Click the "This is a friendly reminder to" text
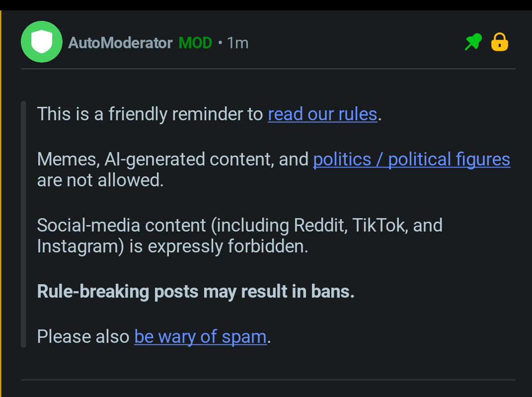Image resolution: width=532 pixels, height=397 pixels. (x=150, y=114)
